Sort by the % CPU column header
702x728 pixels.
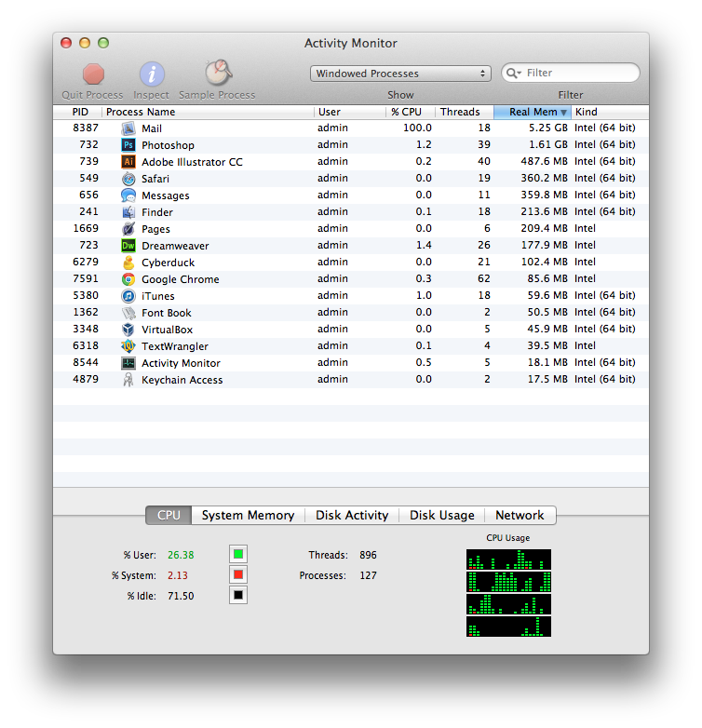coord(410,112)
